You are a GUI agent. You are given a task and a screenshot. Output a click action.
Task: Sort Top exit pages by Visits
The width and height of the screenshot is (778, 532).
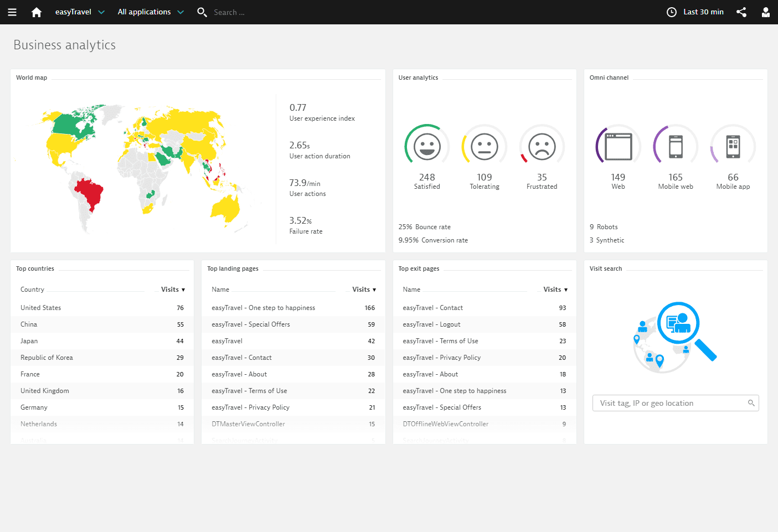(x=555, y=290)
